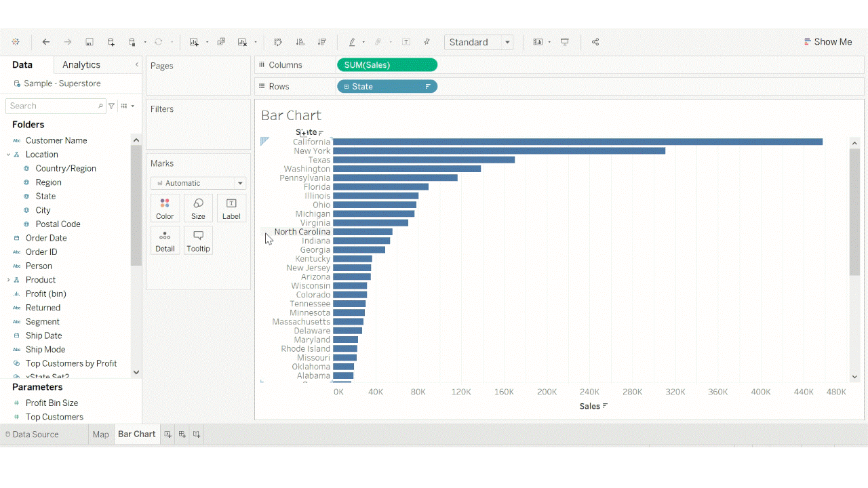Click the Show Me button
868x488 pixels.
827,42
